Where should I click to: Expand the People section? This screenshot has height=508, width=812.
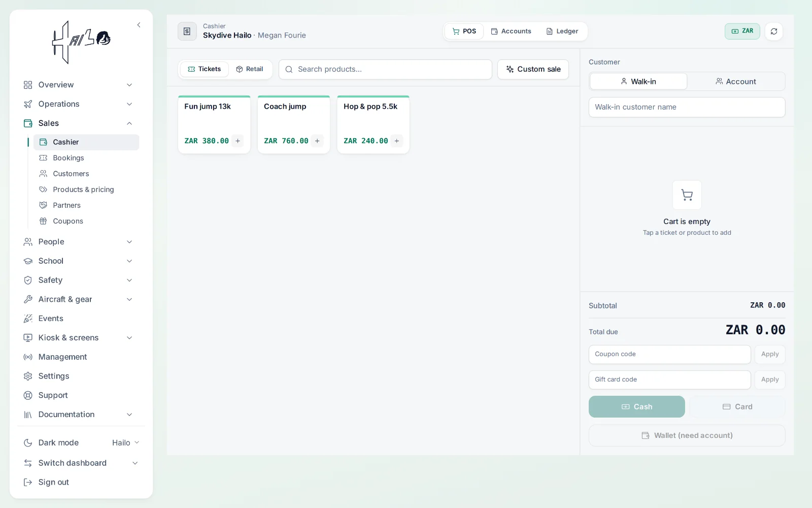[79, 242]
